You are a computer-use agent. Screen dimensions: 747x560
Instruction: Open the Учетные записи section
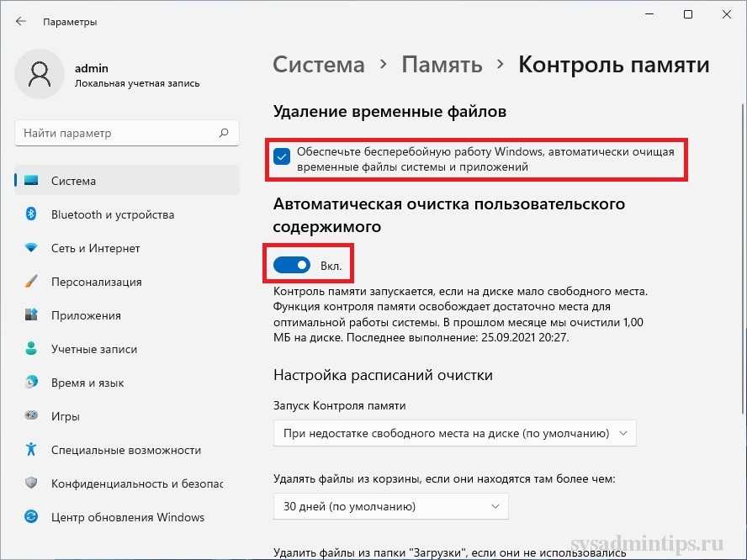[x=93, y=349]
